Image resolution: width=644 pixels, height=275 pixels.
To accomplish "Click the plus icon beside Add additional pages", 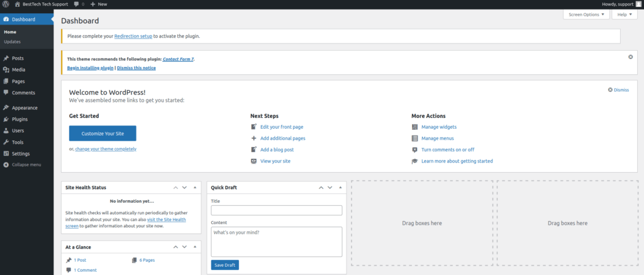I will [x=254, y=138].
